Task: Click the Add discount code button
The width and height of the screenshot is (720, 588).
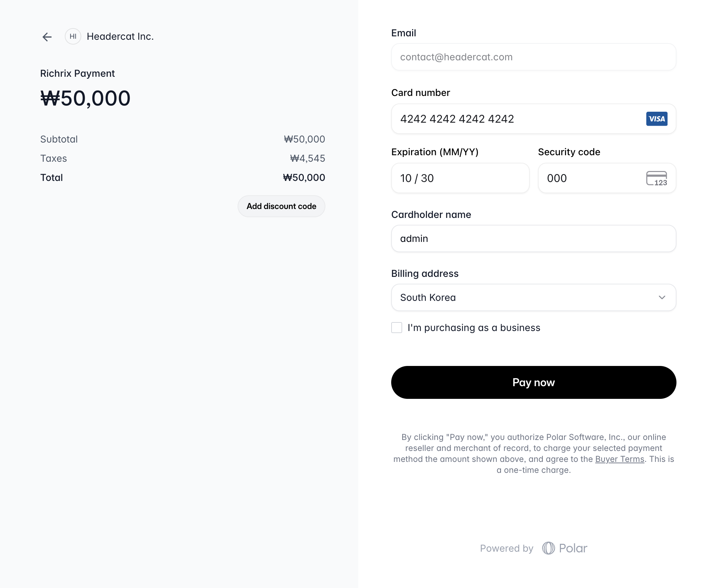Action: tap(281, 206)
